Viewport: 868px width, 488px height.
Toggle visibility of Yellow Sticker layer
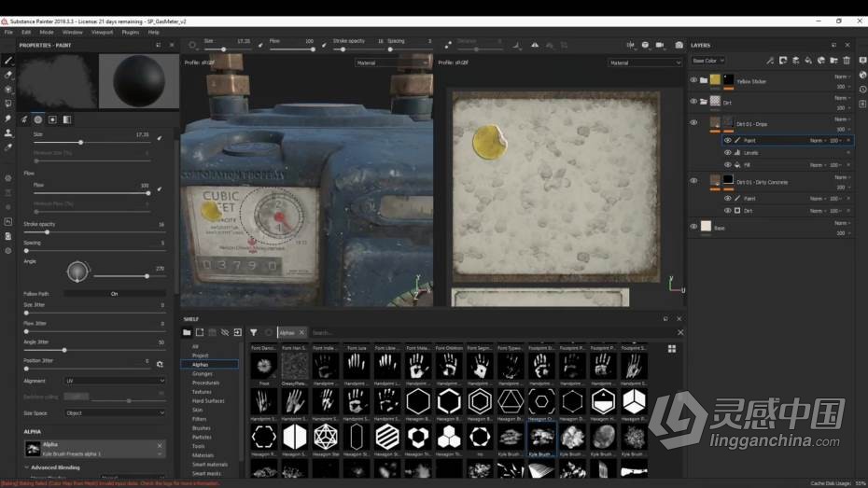[693, 80]
